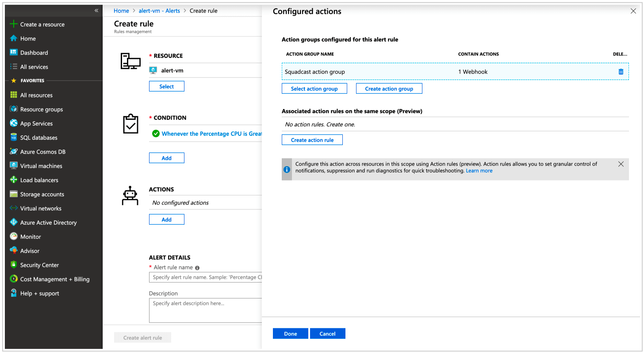Click the Help + support icon
The height and width of the screenshot is (353, 644).
click(13, 293)
